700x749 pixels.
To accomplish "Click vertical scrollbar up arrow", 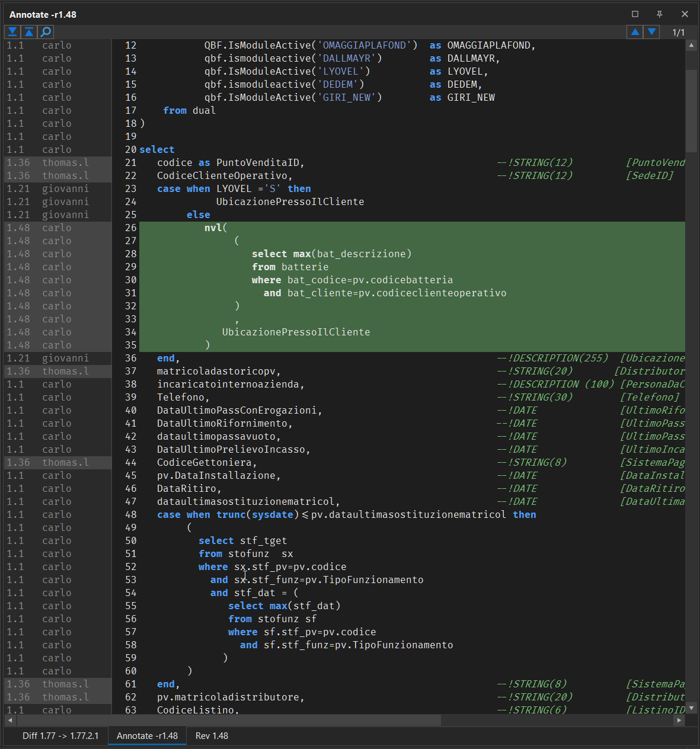I will click(691, 46).
